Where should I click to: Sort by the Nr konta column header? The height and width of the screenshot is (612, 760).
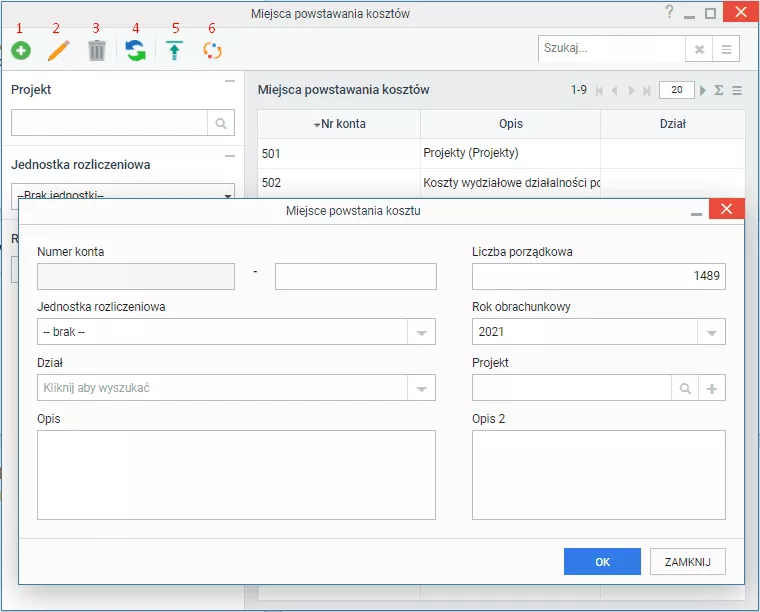(339, 124)
